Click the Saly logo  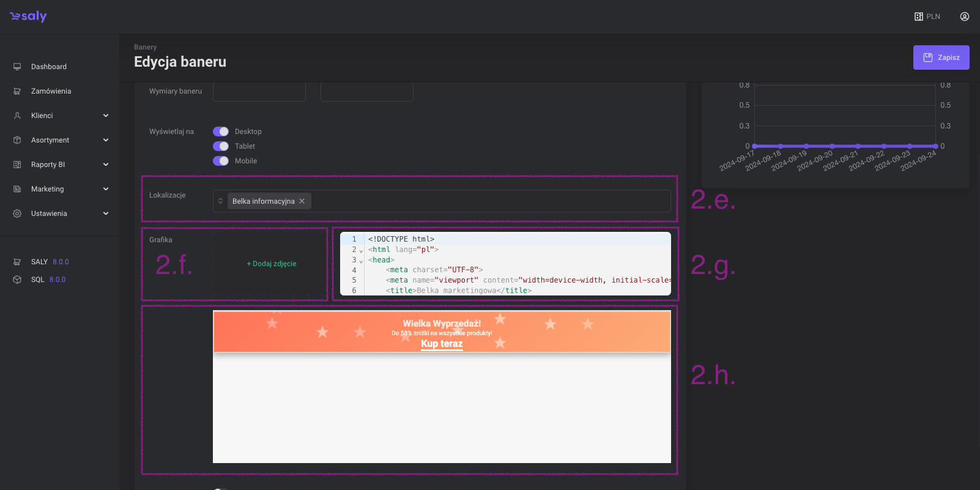point(28,17)
